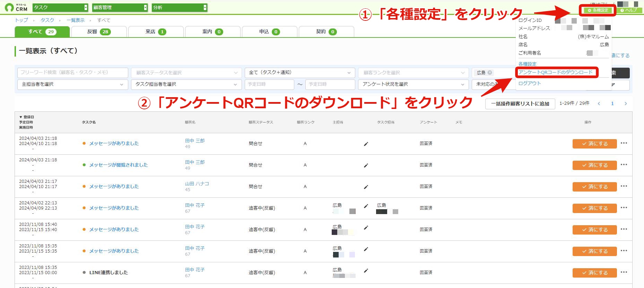The width and height of the screenshot is (644, 288).
Task: Open more options for 2023/11/15 15:35 planned row
Action: pyautogui.click(x=624, y=251)
